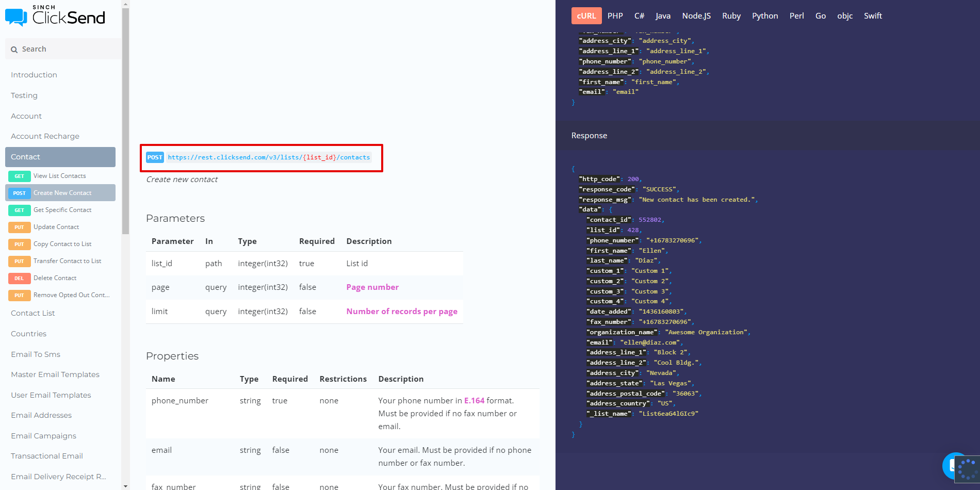Switch to Swift code tab
Screen dimensions: 980x490
coord(873,16)
